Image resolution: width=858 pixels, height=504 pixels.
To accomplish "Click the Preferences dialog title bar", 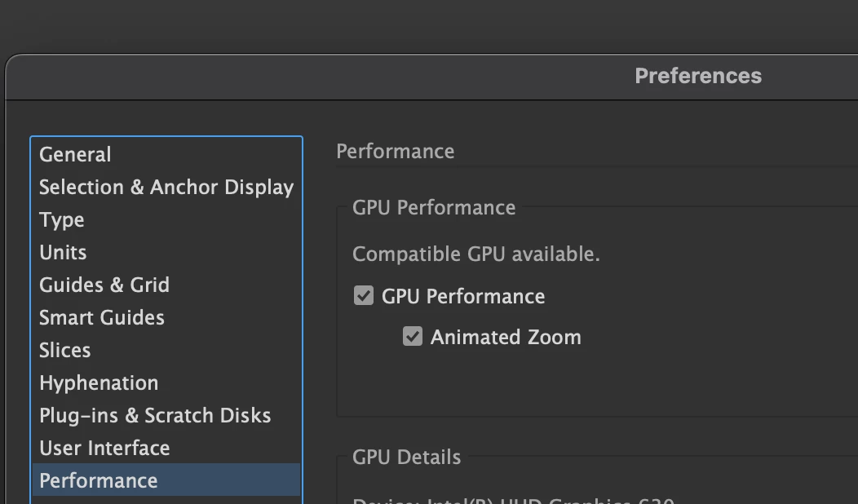I will coord(697,76).
